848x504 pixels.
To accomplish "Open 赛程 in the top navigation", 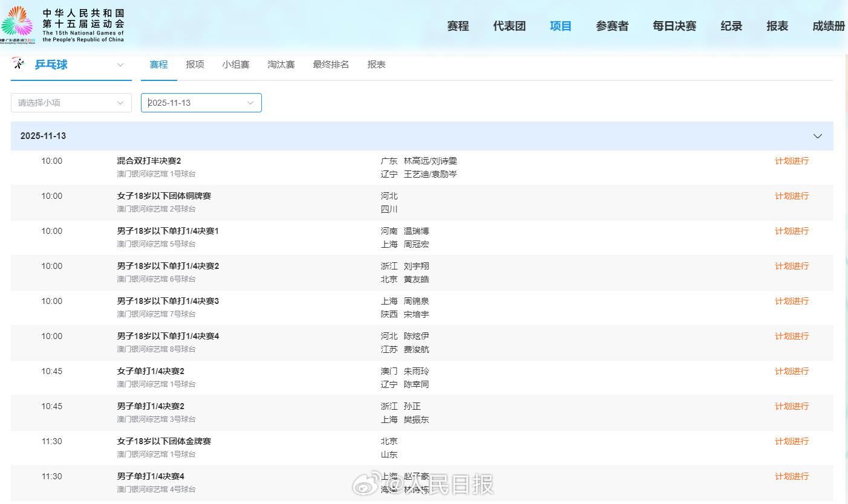I will [458, 26].
